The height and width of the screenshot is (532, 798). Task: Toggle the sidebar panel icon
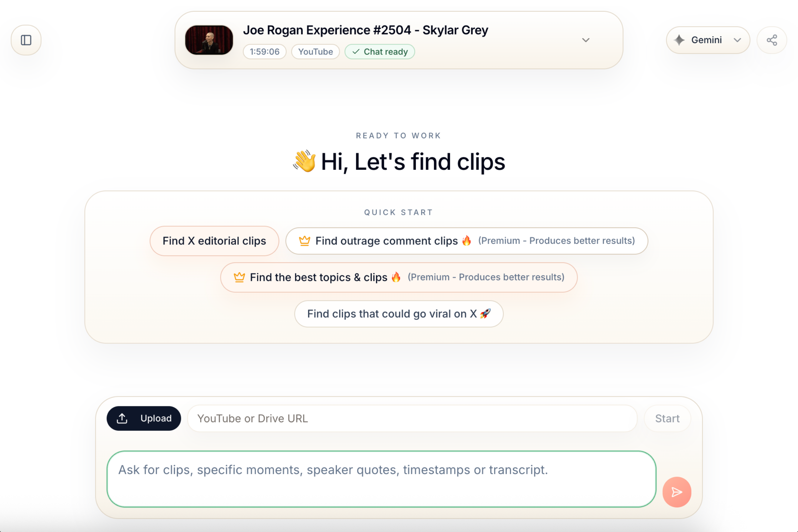pyautogui.click(x=26, y=40)
